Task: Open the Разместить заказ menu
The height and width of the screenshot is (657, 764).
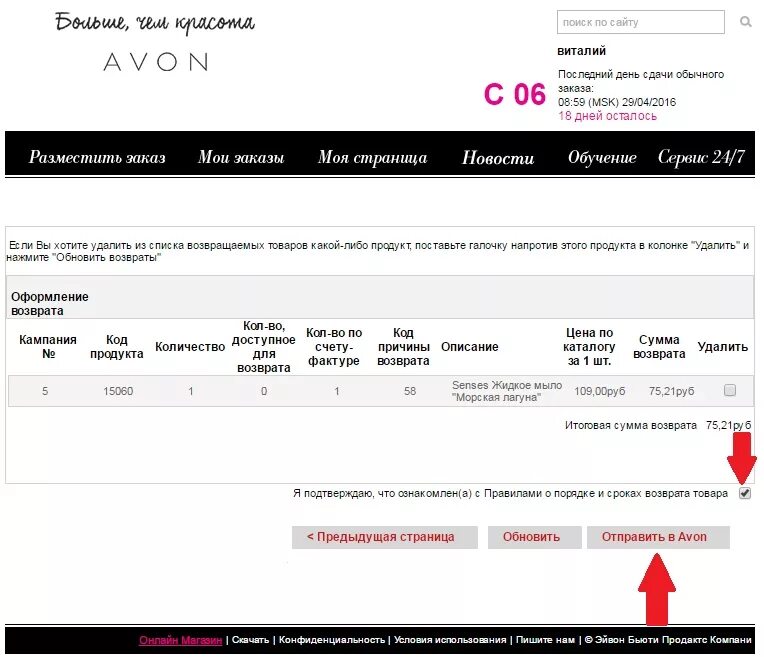Action: pyautogui.click(x=97, y=157)
